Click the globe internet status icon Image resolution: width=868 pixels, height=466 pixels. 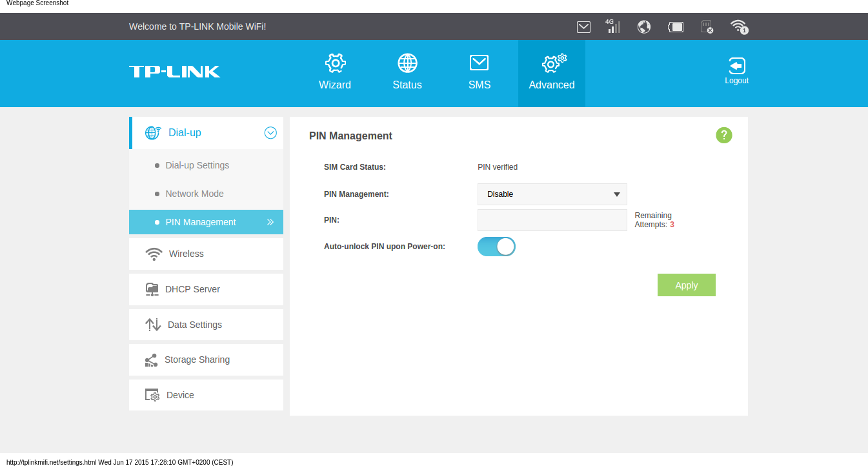click(x=643, y=26)
